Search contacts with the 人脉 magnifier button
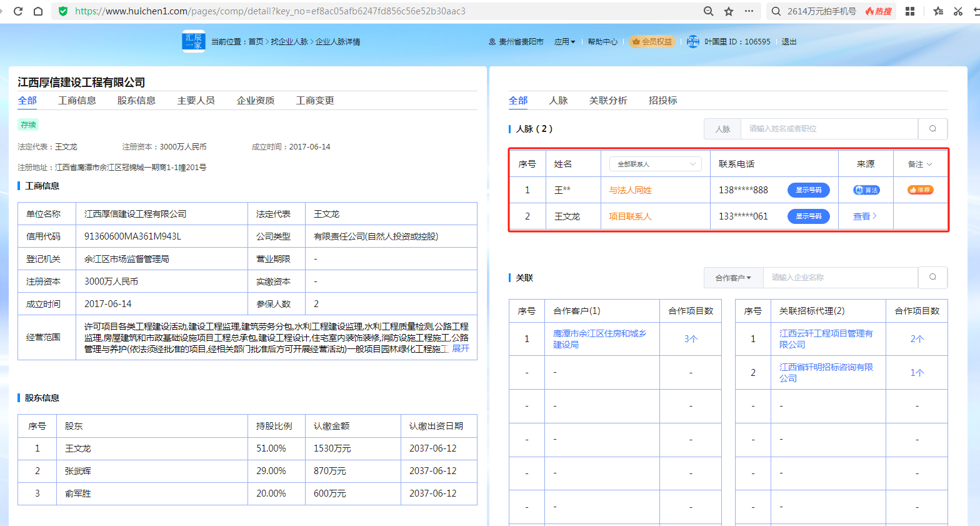Image resolution: width=980 pixels, height=526 pixels. [932, 129]
